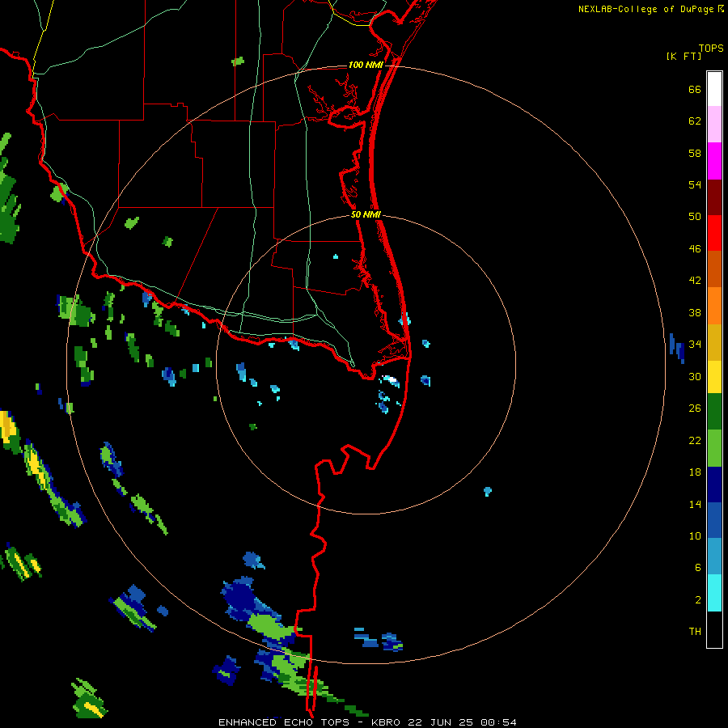728x728 pixels.
Task: Click the white echo blob near the coastline
Action: pyautogui.click(x=390, y=380)
